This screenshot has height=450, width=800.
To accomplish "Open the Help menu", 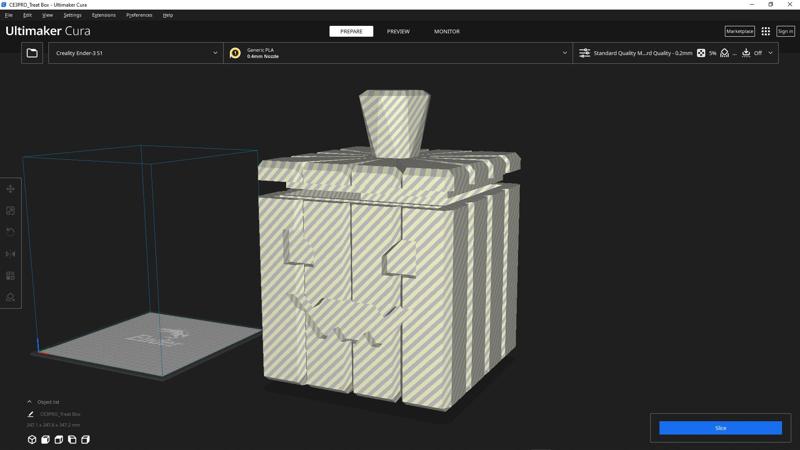I will pos(168,15).
